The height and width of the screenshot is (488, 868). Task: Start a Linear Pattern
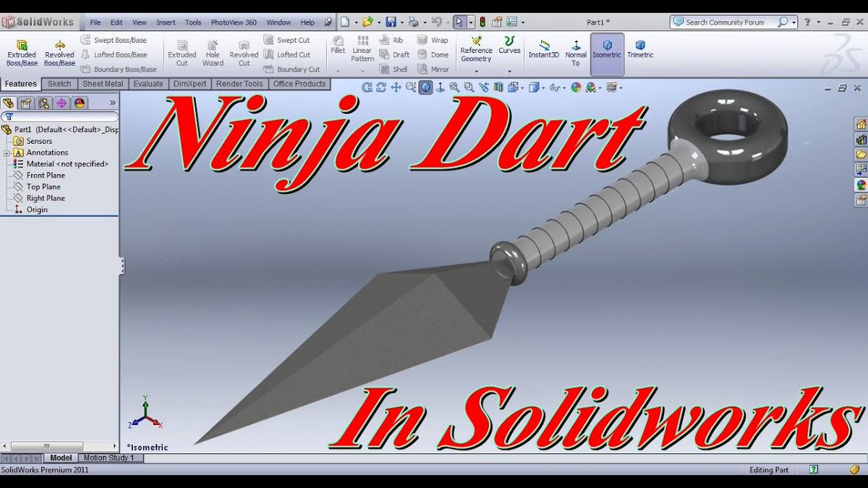coord(362,48)
